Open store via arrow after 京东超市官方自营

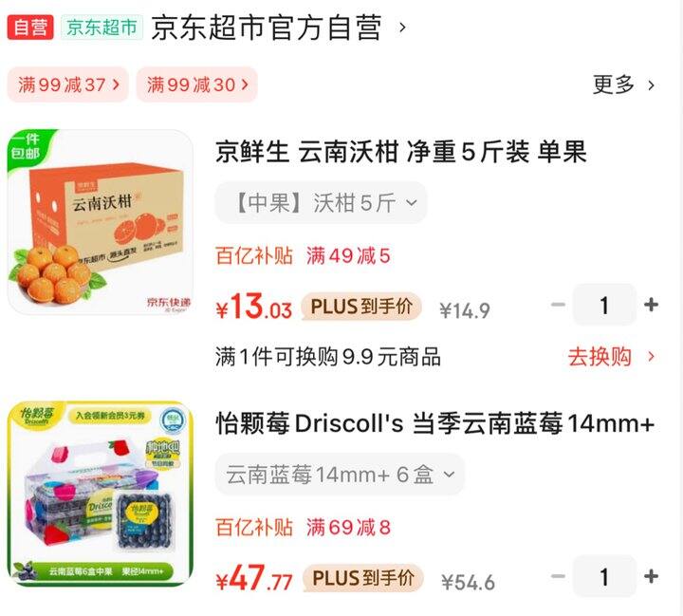(x=402, y=28)
